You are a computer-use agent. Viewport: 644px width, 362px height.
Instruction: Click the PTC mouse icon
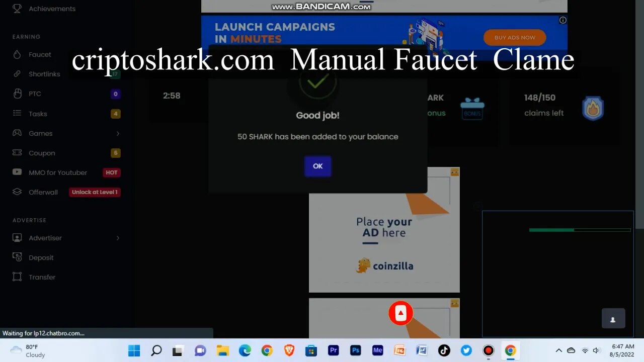point(17,94)
